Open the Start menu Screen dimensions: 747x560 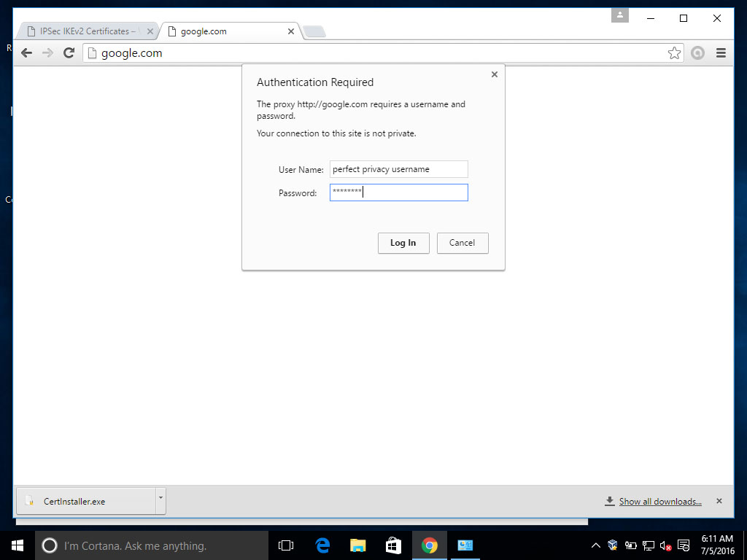(17, 545)
